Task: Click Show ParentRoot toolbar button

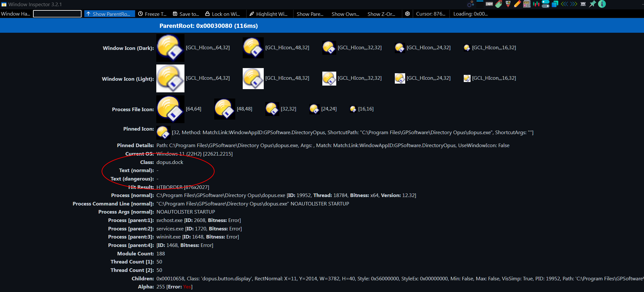Action: 110,14
